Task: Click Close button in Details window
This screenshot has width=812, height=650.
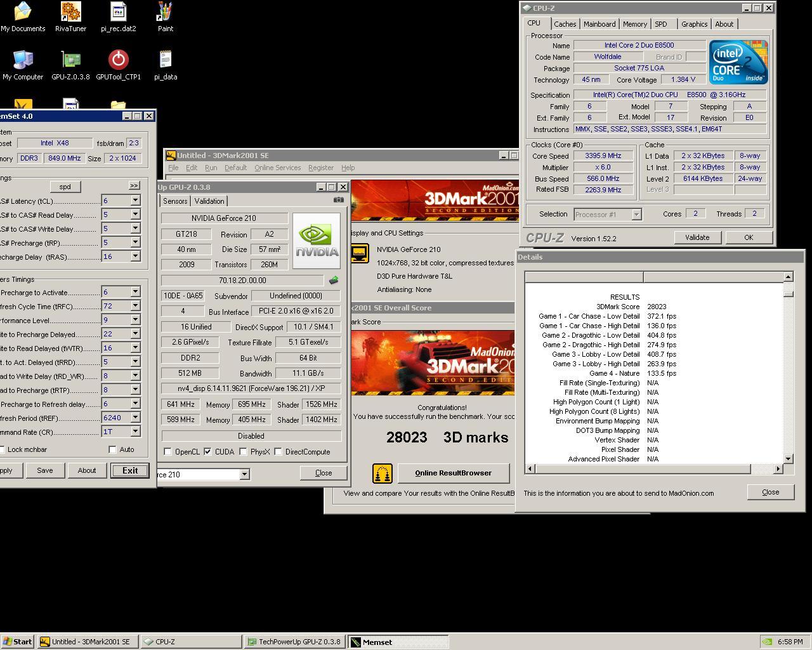Action: [x=770, y=492]
